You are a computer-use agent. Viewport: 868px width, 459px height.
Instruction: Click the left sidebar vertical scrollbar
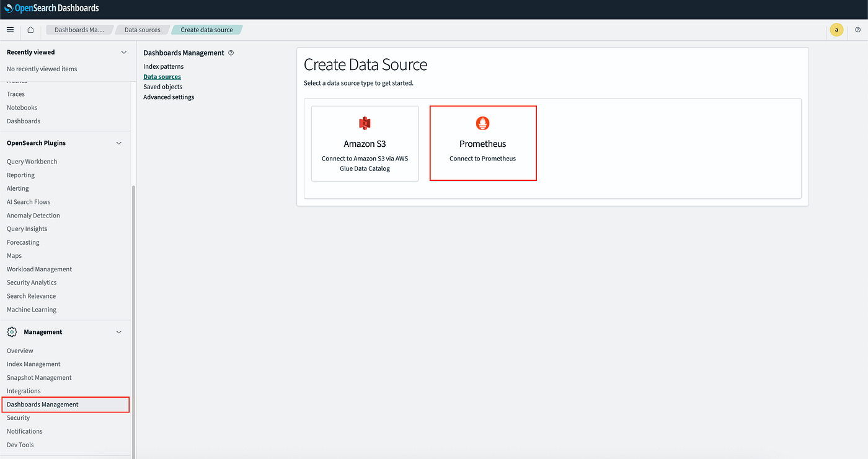(x=133, y=322)
